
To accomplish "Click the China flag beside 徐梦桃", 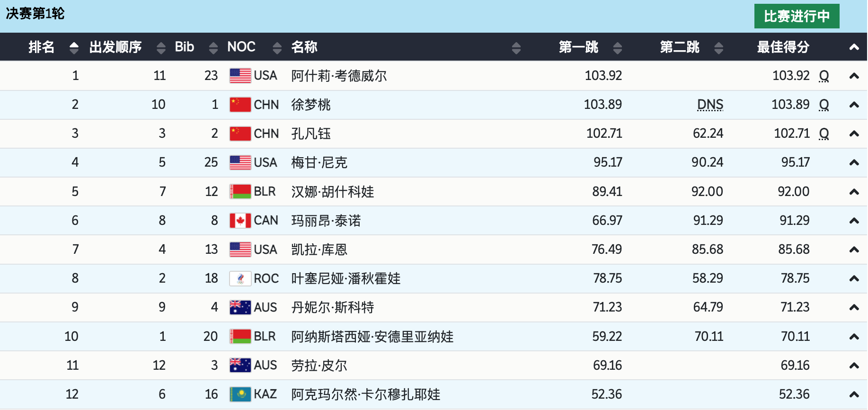I will [240, 105].
